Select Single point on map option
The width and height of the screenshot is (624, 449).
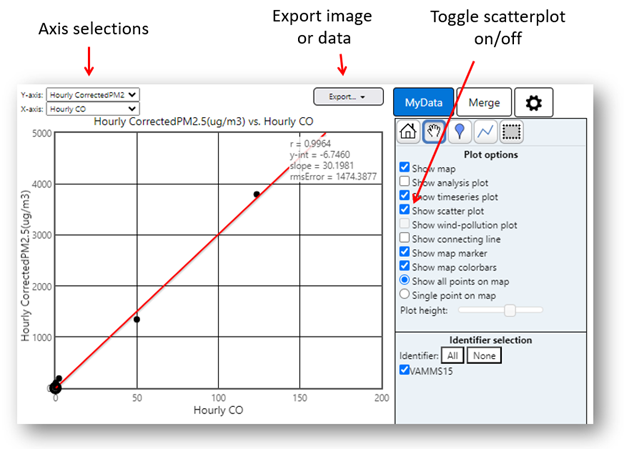pos(404,295)
